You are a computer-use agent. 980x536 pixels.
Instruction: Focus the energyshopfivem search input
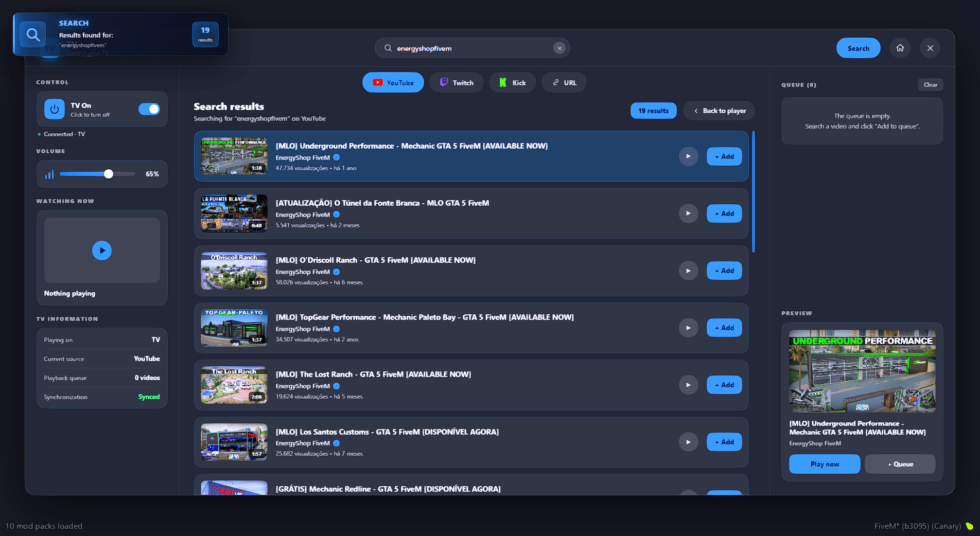472,48
